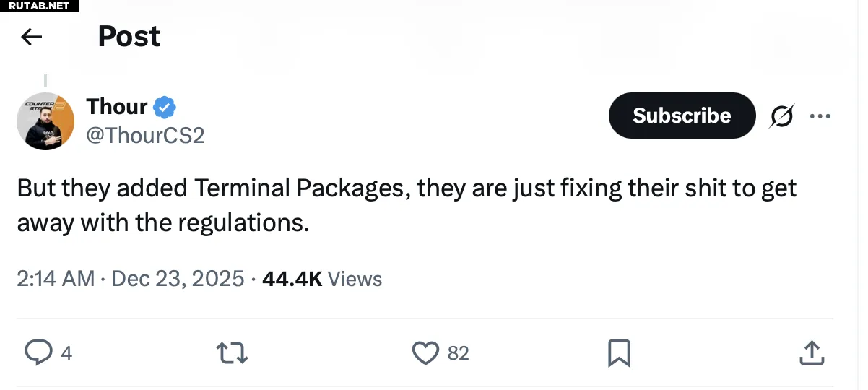The image size is (868, 390).
Task: Share the post via the upload arrow icon
Action: pyautogui.click(x=812, y=352)
